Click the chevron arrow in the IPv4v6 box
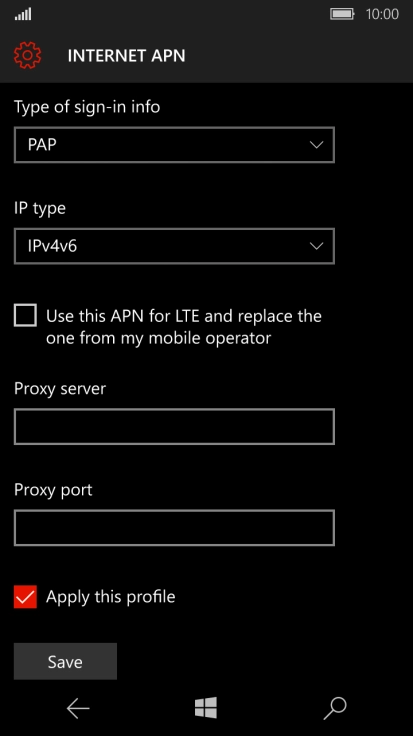The height and width of the screenshot is (736, 413). coord(317,246)
